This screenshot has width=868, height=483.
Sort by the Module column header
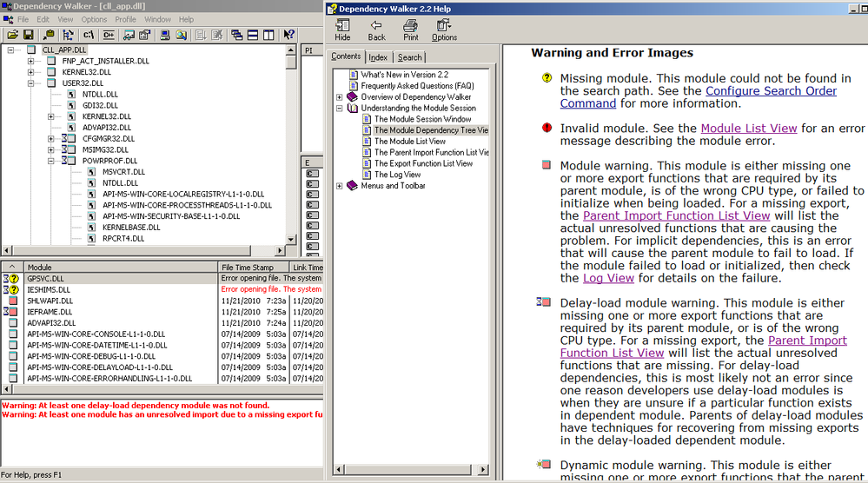tap(121, 268)
